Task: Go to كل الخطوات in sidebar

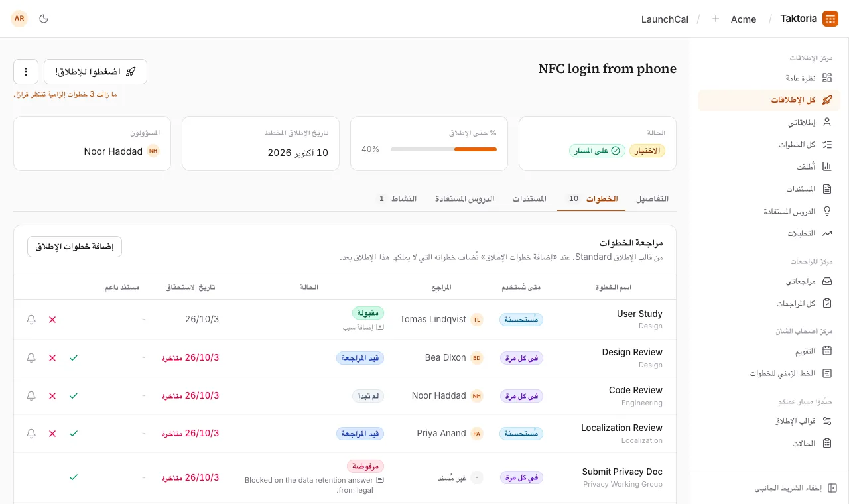Action: tap(769, 145)
